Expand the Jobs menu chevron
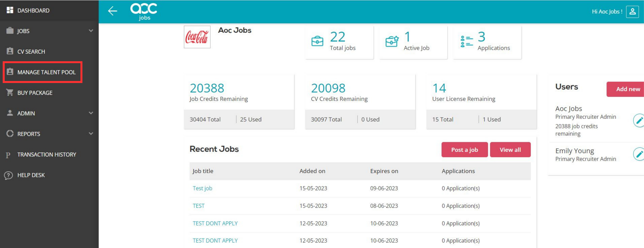The height and width of the screenshot is (248, 644). (91, 30)
